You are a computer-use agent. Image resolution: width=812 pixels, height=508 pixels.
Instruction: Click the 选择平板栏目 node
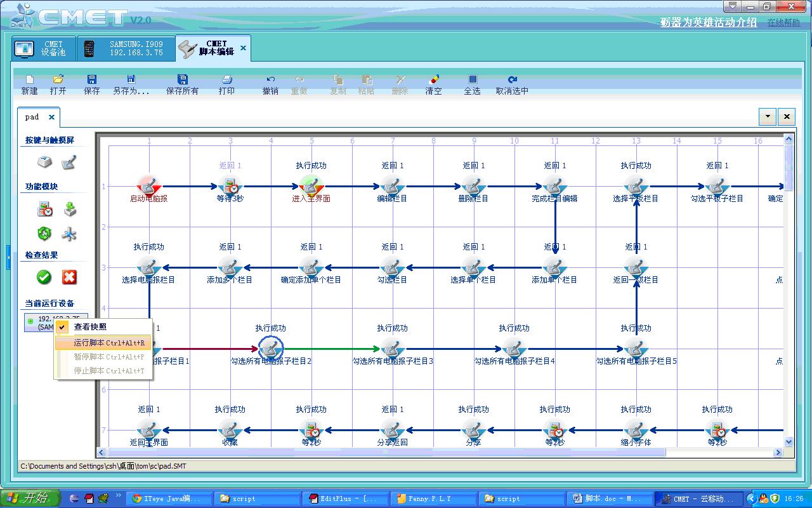pyautogui.click(x=636, y=185)
